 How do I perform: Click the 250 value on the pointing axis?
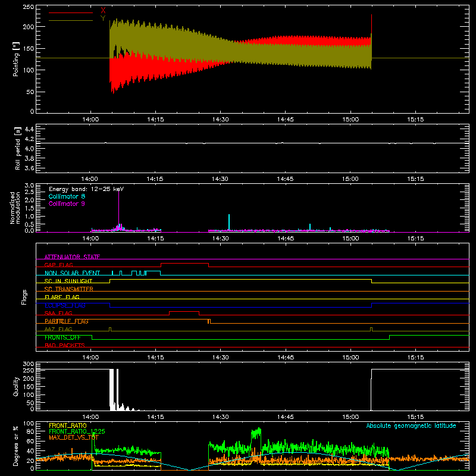[29, 7]
